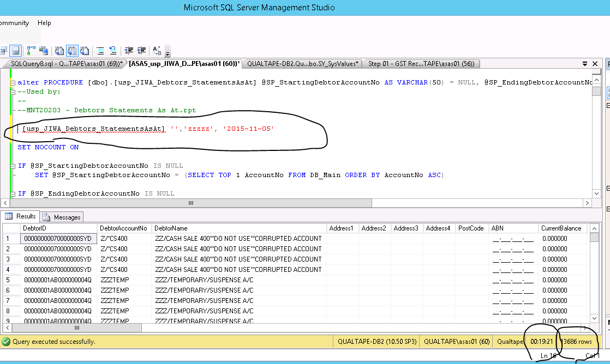Open the Step 01 - GST Rec tab

[420, 64]
